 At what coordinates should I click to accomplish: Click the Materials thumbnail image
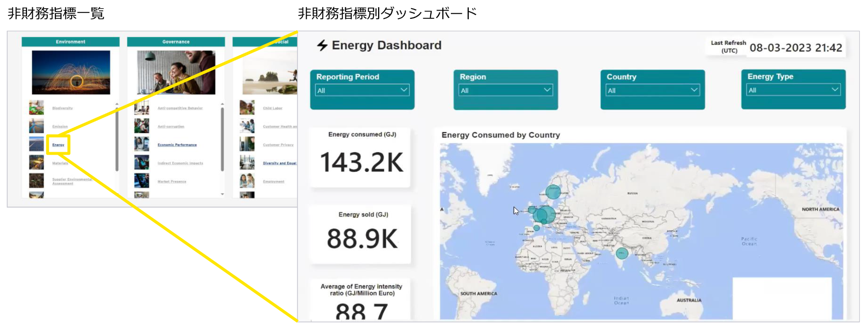point(36,162)
